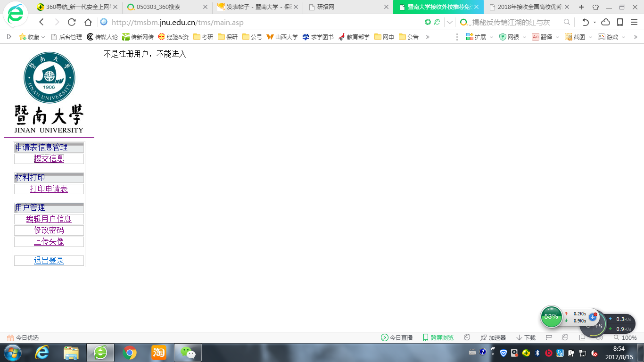Click the 提交信息 link
Viewport: 644px width, 362px height.
click(49, 159)
